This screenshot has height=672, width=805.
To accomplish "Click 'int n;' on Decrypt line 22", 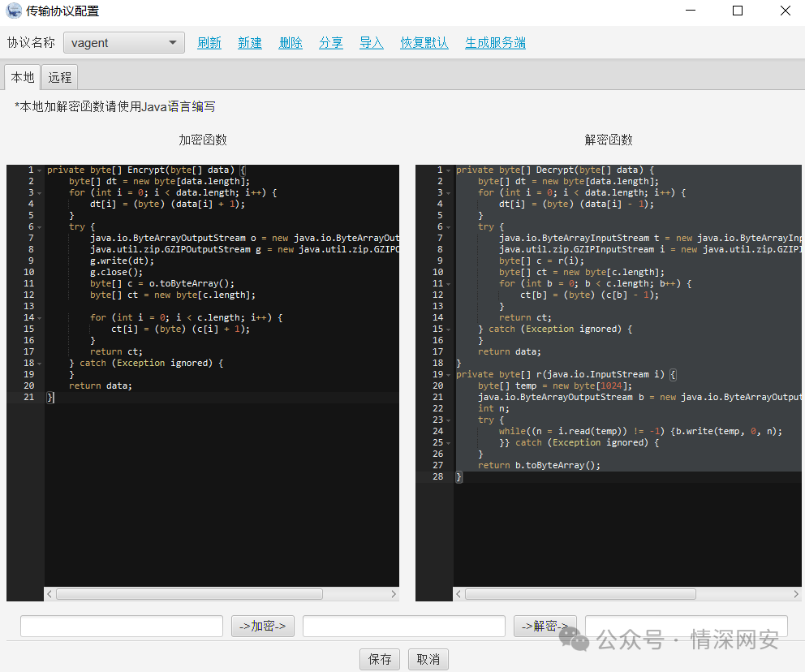I will [x=493, y=409].
